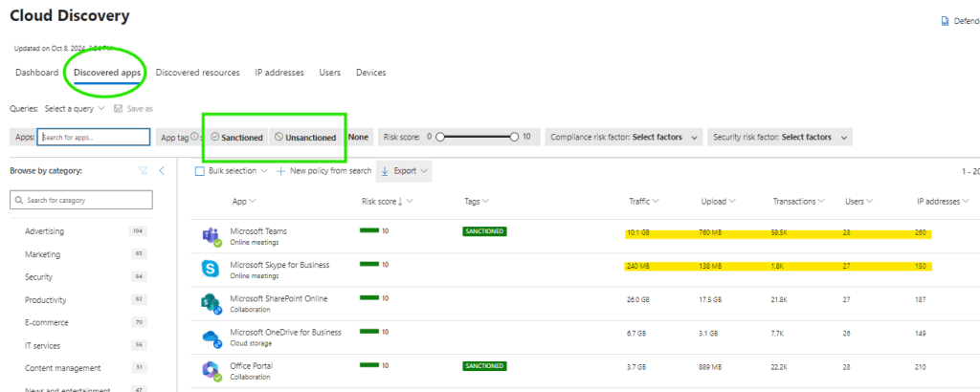Click the 22.2K transactions value

(x=779, y=367)
